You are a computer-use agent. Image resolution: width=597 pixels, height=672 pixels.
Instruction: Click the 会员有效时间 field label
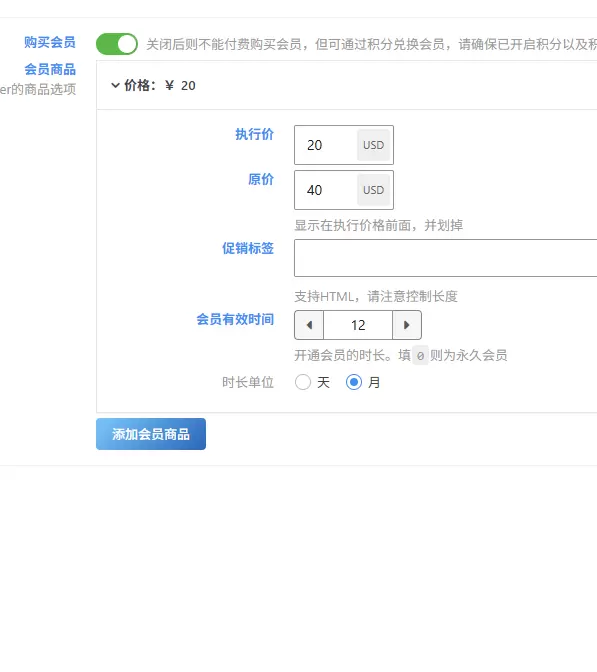[x=235, y=319]
